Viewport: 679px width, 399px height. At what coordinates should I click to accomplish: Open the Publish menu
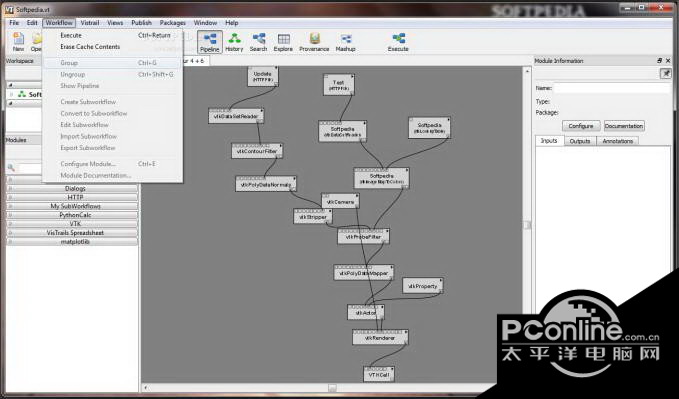click(x=142, y=23)
